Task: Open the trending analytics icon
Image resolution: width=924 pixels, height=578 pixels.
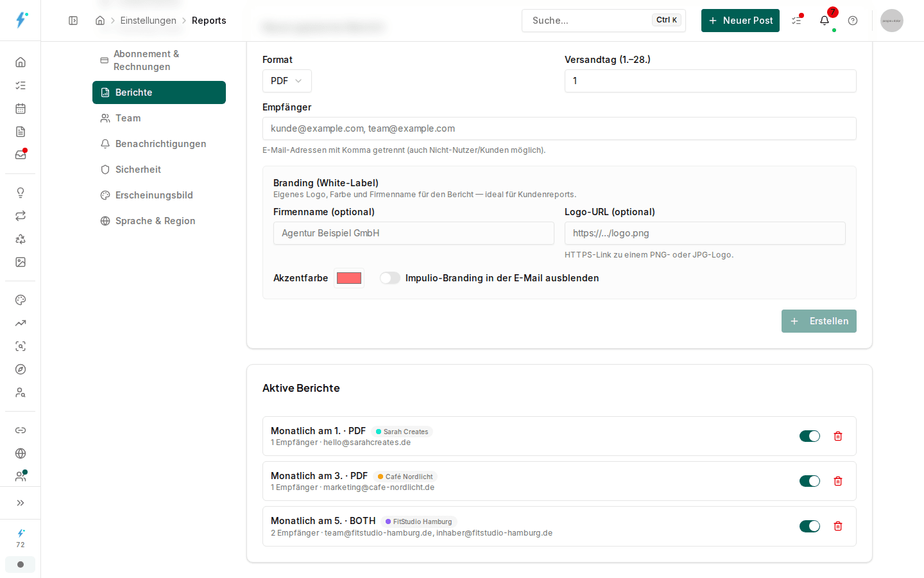Action: (x=21, y=323)
